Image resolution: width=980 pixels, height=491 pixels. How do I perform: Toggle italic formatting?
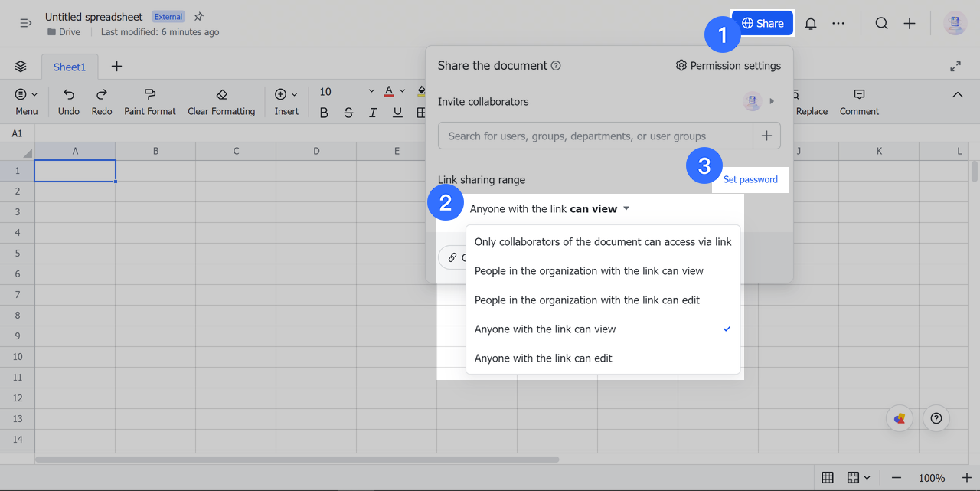373,112
